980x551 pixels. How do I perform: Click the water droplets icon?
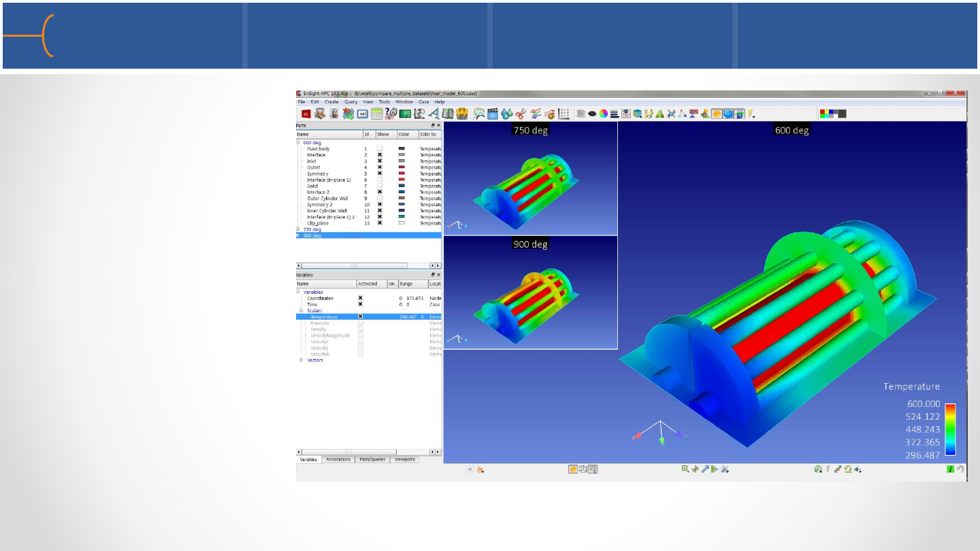[506, 114]
